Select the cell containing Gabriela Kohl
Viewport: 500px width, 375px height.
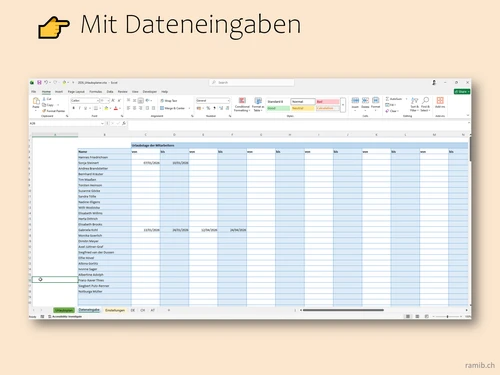point(104,230)
